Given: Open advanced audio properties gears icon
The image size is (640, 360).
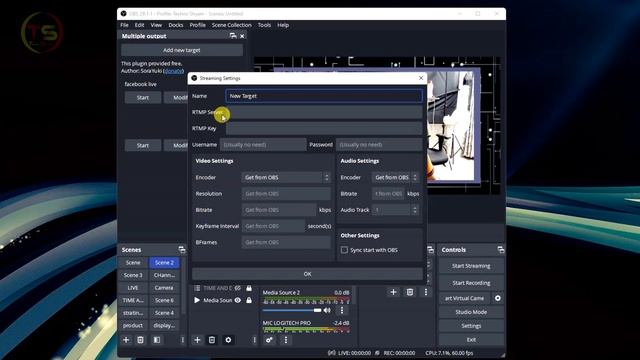Looking at the screenshot, I should [269, 340].
